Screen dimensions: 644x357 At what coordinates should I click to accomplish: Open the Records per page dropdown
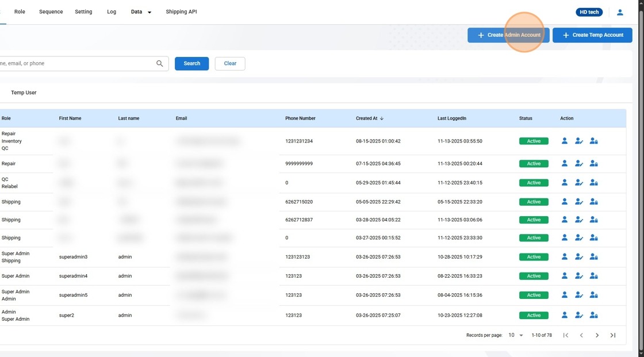pyautogui.click(x=515, y=335)
